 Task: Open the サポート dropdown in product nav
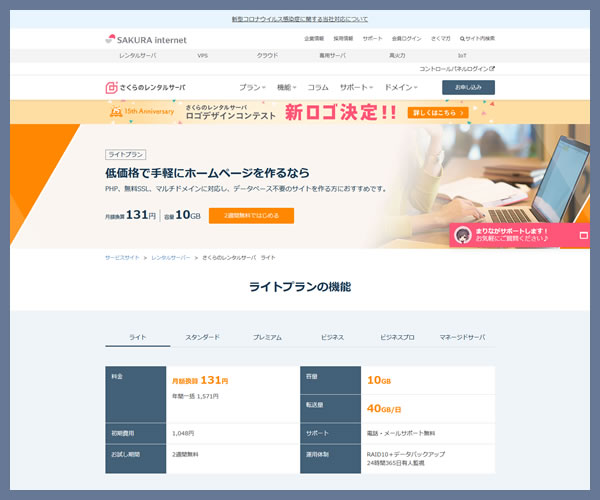point(356,88)
